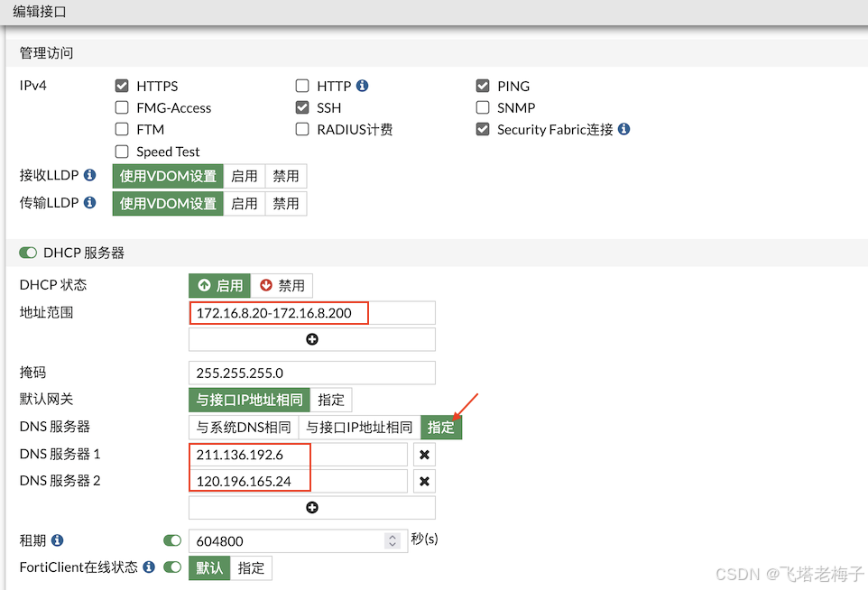
Task: Select 启用 for 传输LLDP
Action: pyautogui.click(x=245, y=204)
